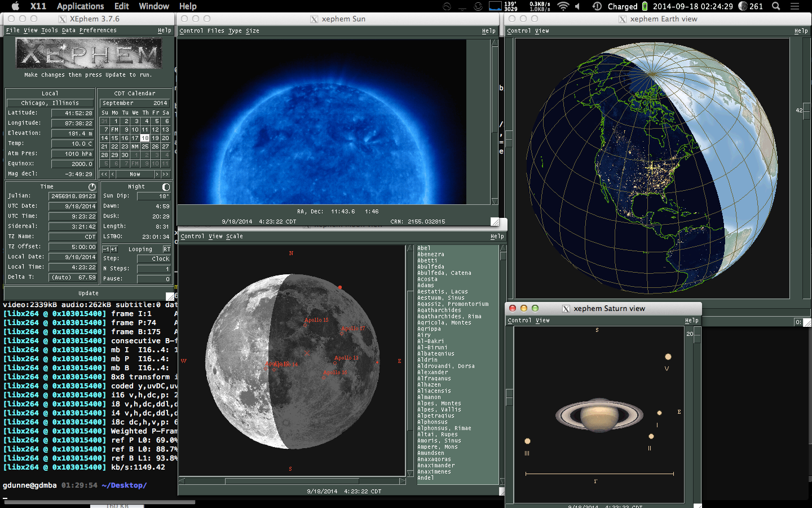Open the File menu in XEphem

12,30
